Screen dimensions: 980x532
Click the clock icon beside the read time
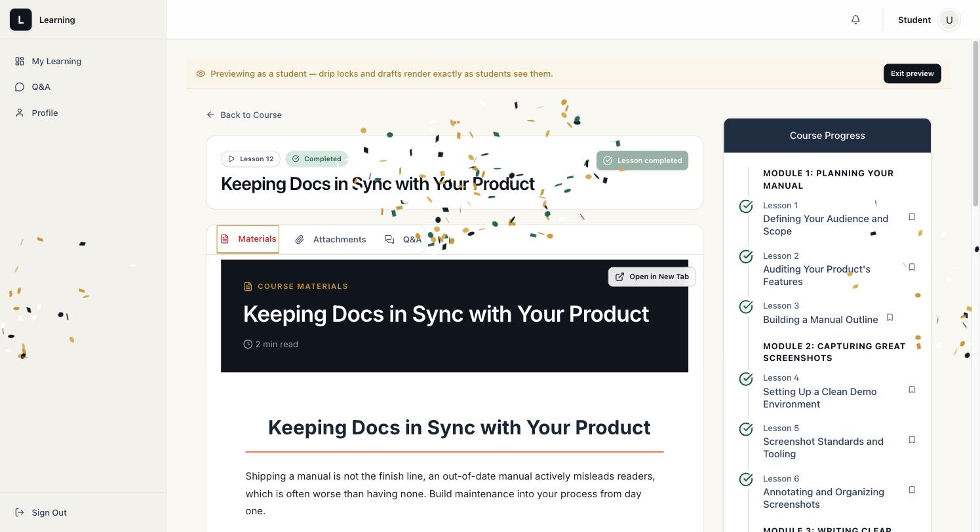point(248,344)
